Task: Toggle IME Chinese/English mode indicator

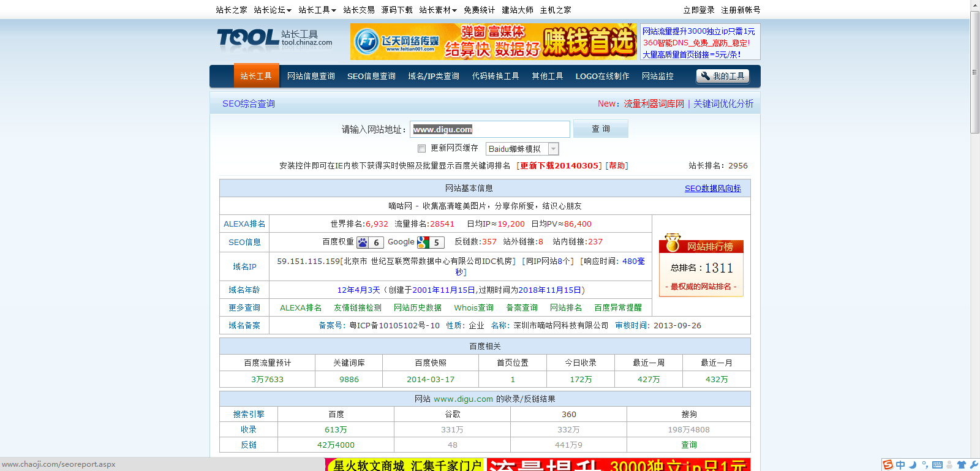Action: tap(900, 465)
